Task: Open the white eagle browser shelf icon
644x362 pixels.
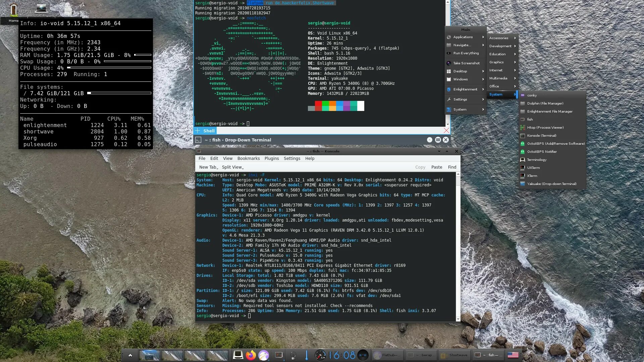Action: pyautogui.click(x=264, y=355)
